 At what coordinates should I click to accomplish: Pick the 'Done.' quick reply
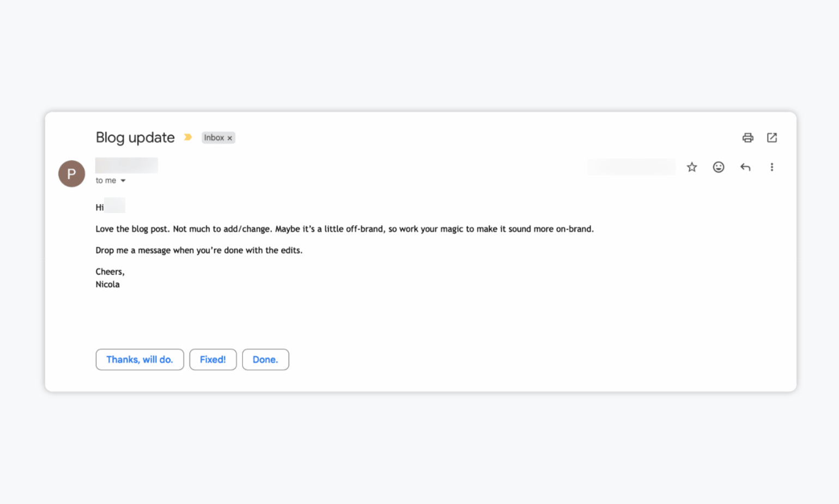click(265, 360)
